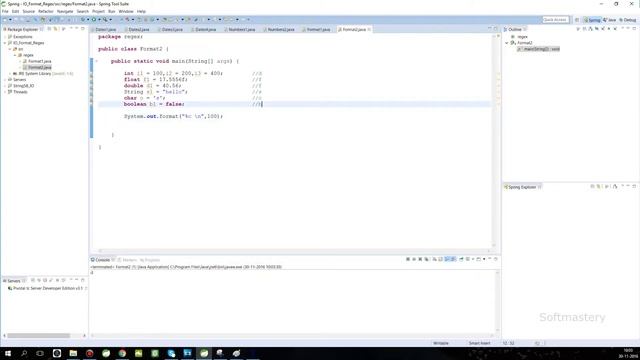Focus the Quick Access field
Image resolution: width=640 pixels, height=360 pixels.
[556, 20]
